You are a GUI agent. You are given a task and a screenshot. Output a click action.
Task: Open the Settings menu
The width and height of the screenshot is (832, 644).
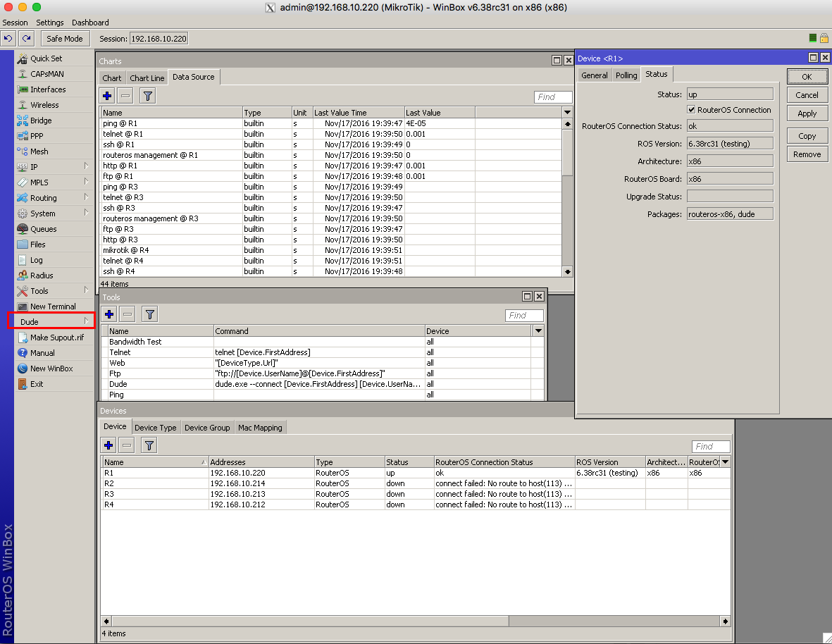pos(50,23)
